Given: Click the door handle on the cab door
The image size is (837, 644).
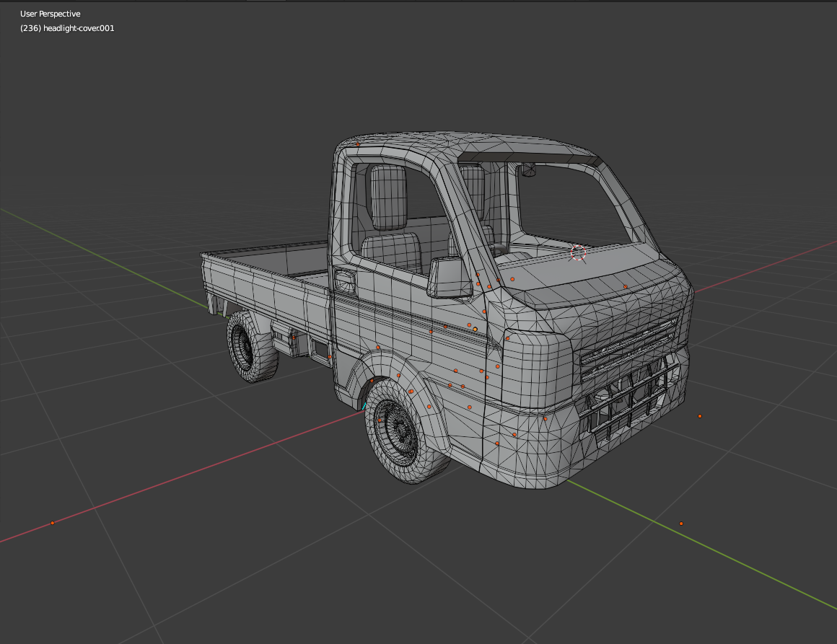Looking at the screenshot, I should 345,281.
